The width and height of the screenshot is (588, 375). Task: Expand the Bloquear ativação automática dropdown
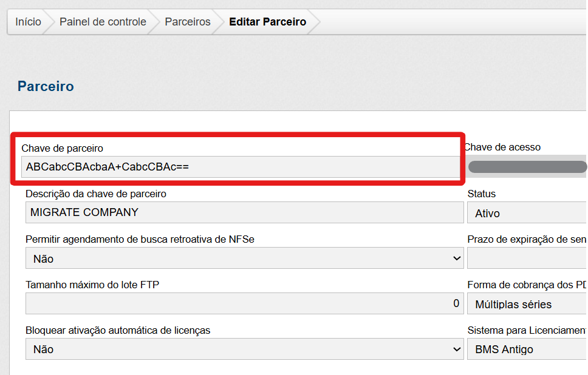[x=244, y=350]
